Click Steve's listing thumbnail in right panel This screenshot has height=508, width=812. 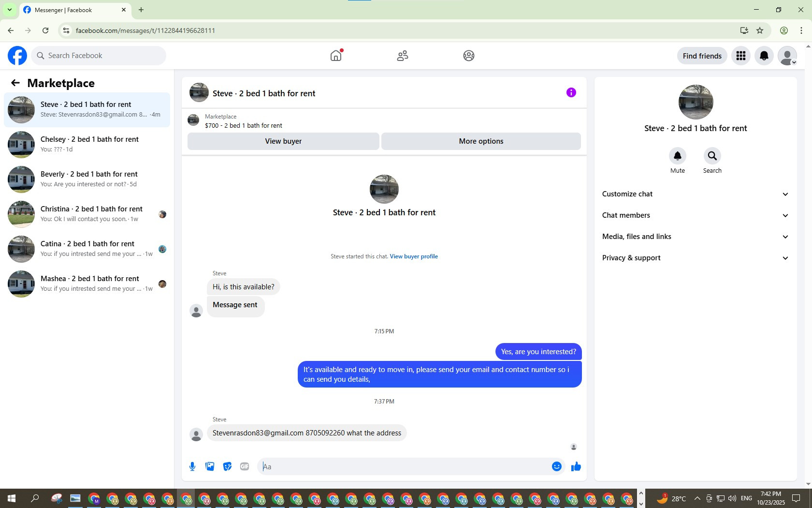click(696, 102)
